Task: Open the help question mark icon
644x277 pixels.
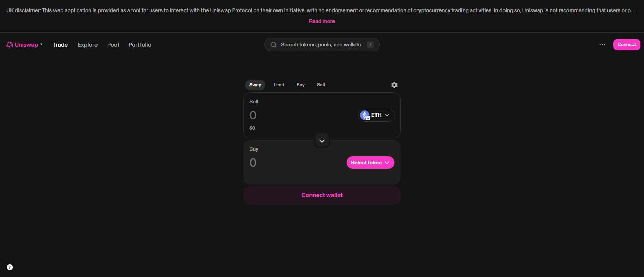Action: [10, 267]
